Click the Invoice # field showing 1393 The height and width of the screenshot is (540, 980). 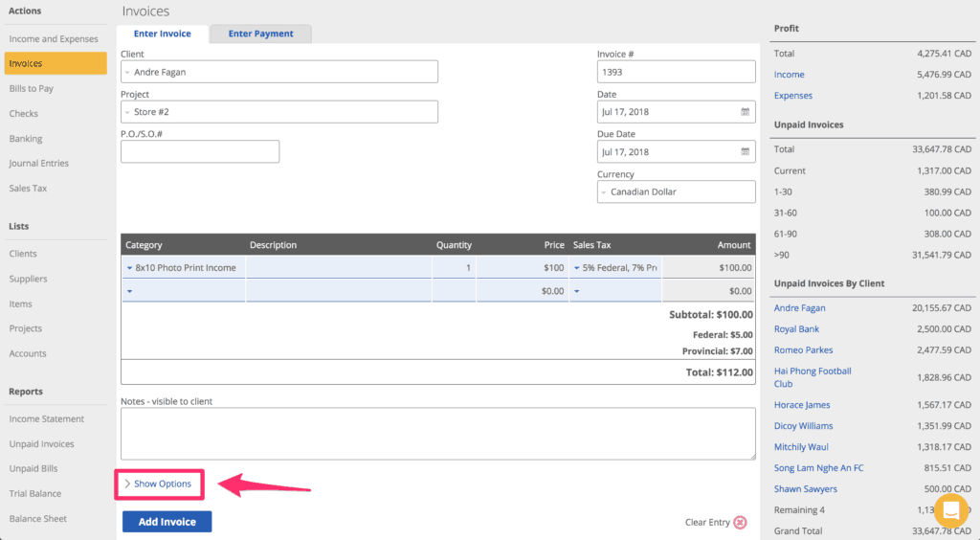pyautogui.click(x=677, y=72)
